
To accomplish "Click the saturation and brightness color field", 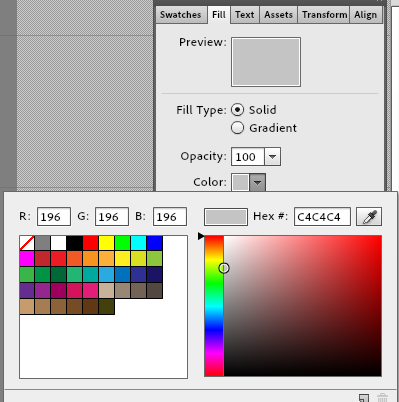I will point(302,306).
